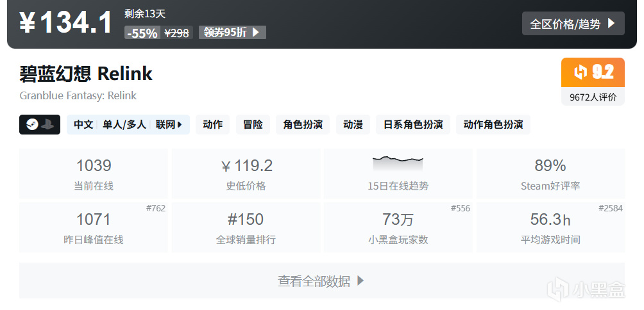Viewport: 644px width, 310px height.
Task: Click the #556 rank label
Action: coord(461,208)
